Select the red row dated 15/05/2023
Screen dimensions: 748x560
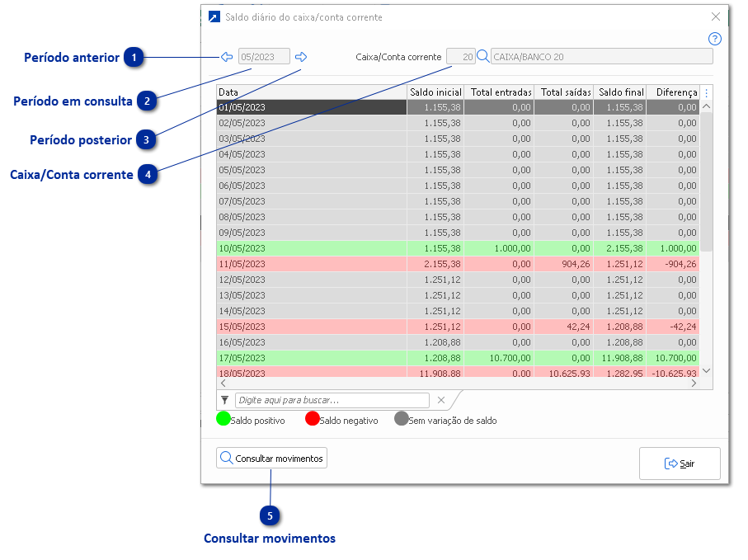click(458, 327)
